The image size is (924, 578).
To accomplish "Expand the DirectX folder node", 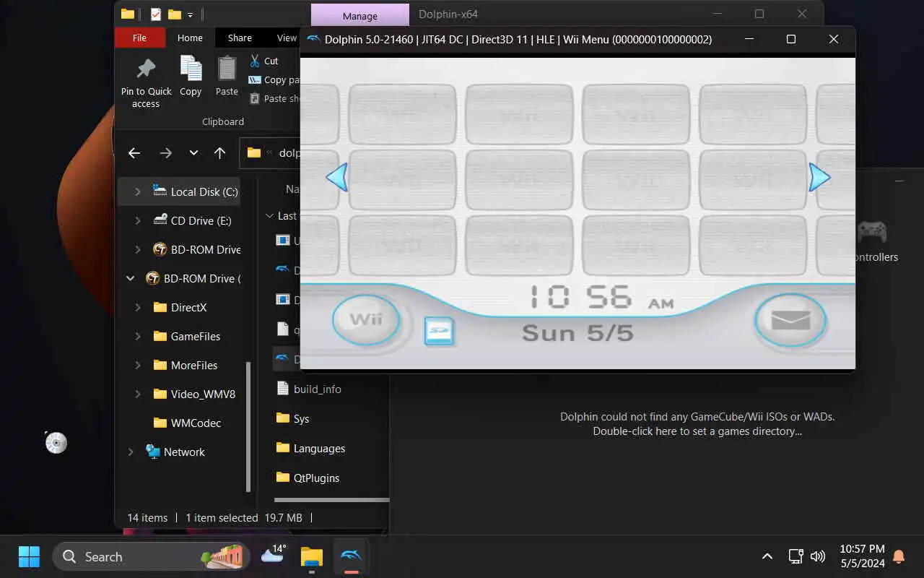I will pyautogui.click(x=138, y=307).
